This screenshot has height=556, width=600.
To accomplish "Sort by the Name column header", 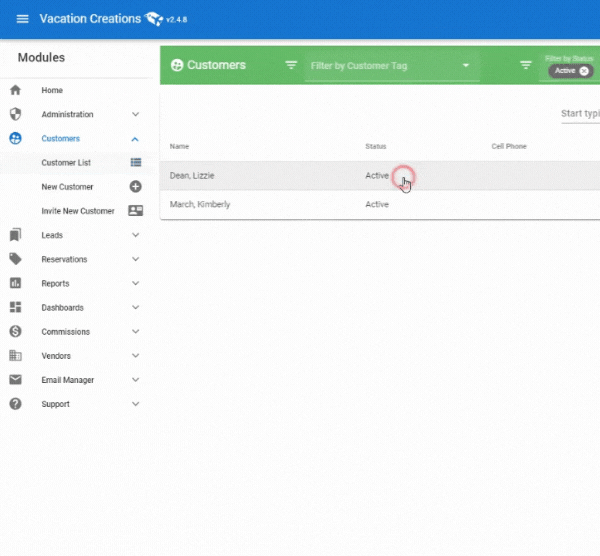I will click(x=179, y=146).
